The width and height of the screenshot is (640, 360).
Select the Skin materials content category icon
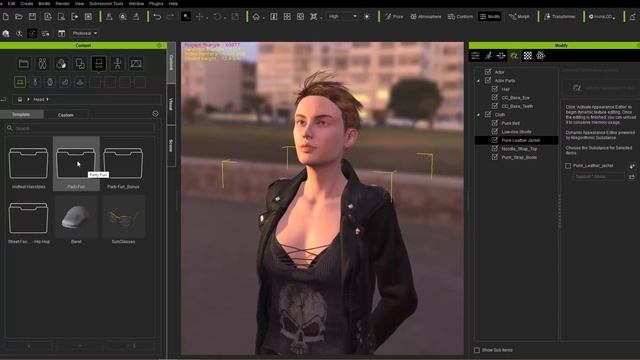(x=61, y=64)
